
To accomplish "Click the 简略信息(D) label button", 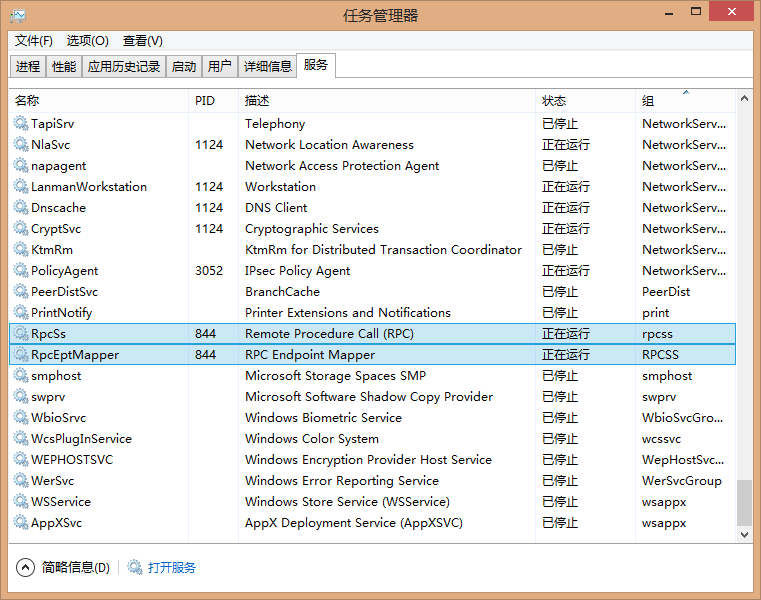I will click(76, 567).
